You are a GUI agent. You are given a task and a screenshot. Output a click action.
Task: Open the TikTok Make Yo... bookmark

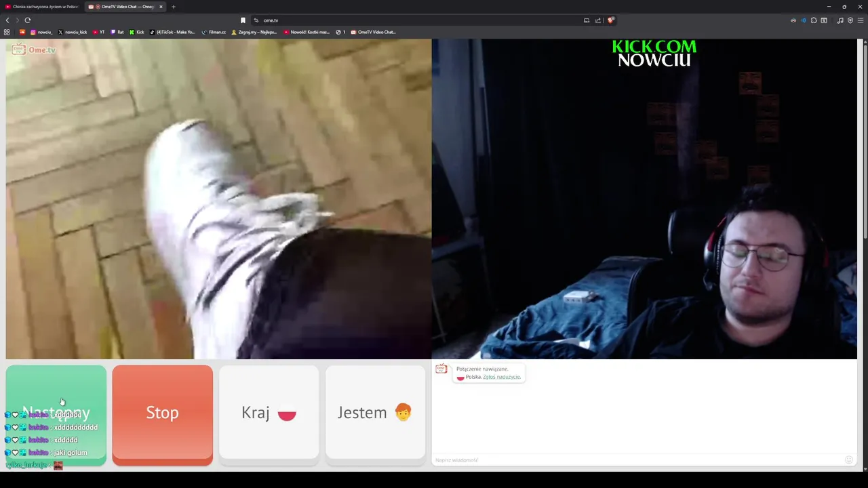(172, 32)
